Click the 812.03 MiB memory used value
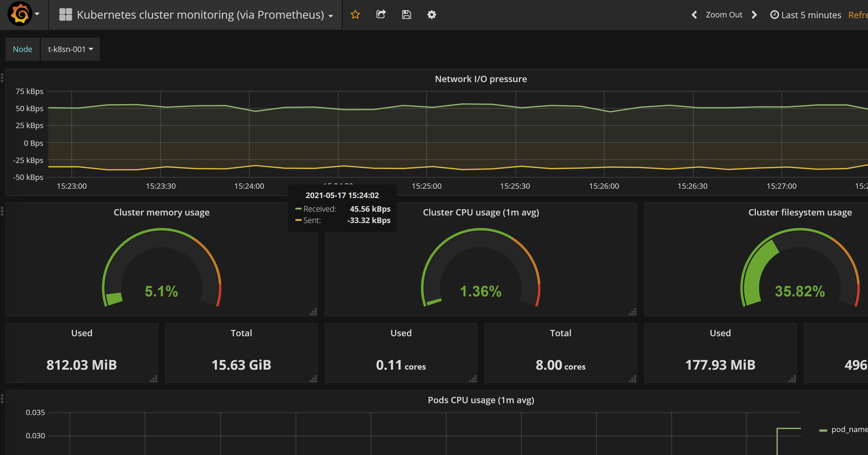 (82, 365)
